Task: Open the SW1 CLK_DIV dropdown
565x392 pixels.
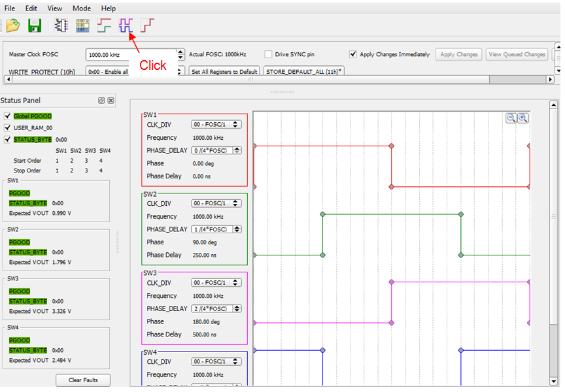Action: [216, 124]
